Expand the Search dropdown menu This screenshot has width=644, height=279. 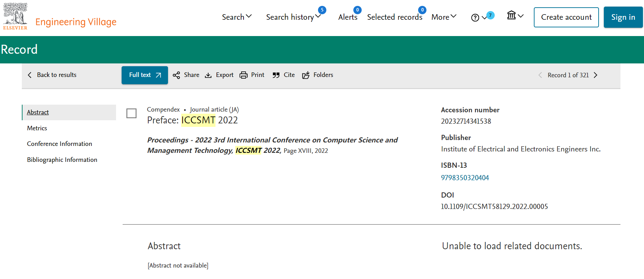coord(237,17)
